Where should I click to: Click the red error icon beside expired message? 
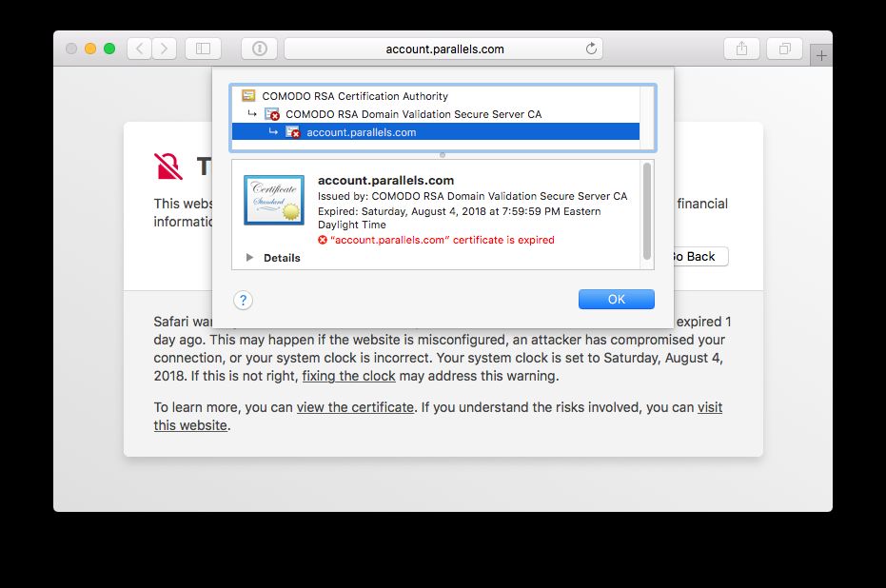coord(323,240)
